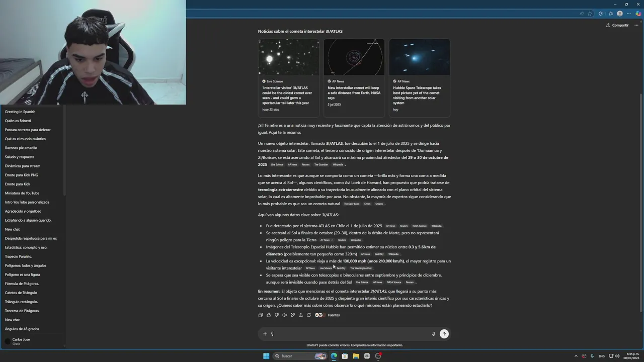
Task: Open edit in canvas pencil icon
Action: coord(292,315)
